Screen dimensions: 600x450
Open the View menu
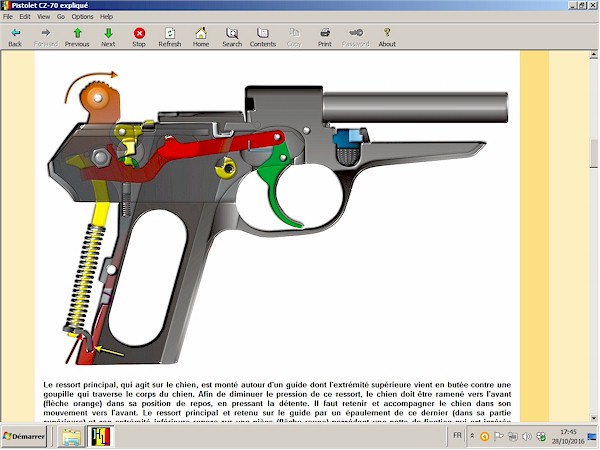tap(43, 16)
